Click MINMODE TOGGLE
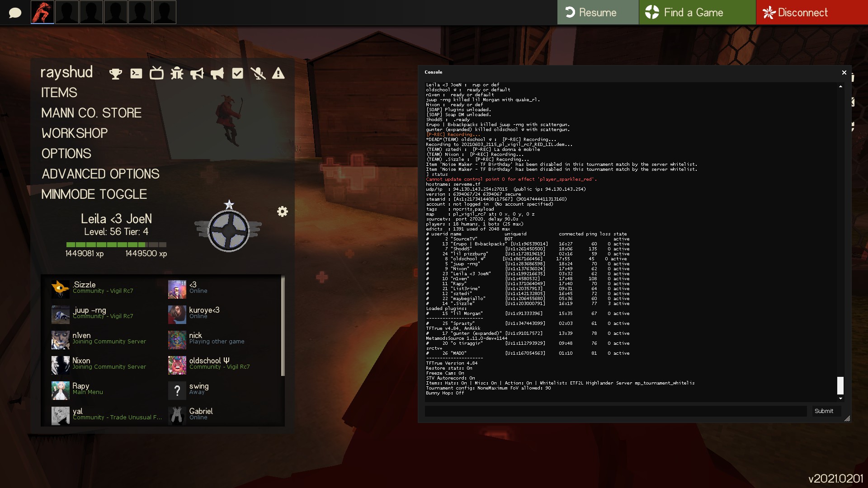868x488 pixels. pos(94,194)
